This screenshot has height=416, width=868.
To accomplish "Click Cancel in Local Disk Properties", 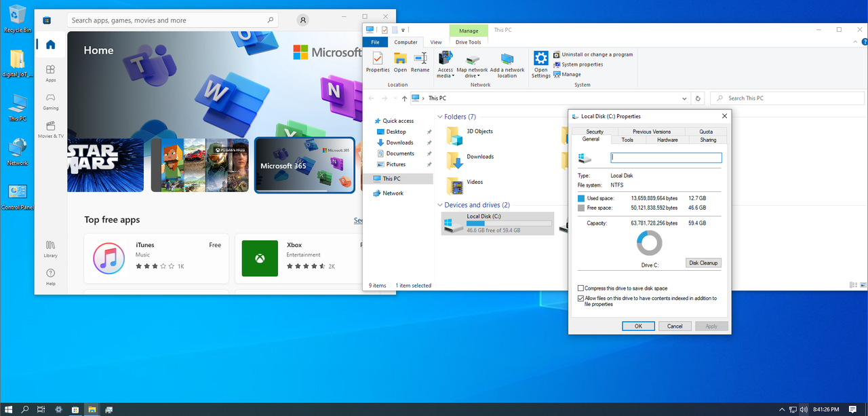I will (x=675, y=326).
